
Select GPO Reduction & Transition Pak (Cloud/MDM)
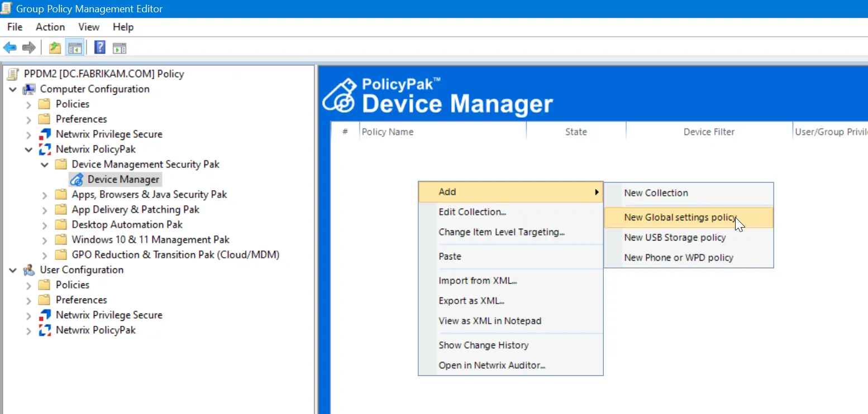[175, 255]
